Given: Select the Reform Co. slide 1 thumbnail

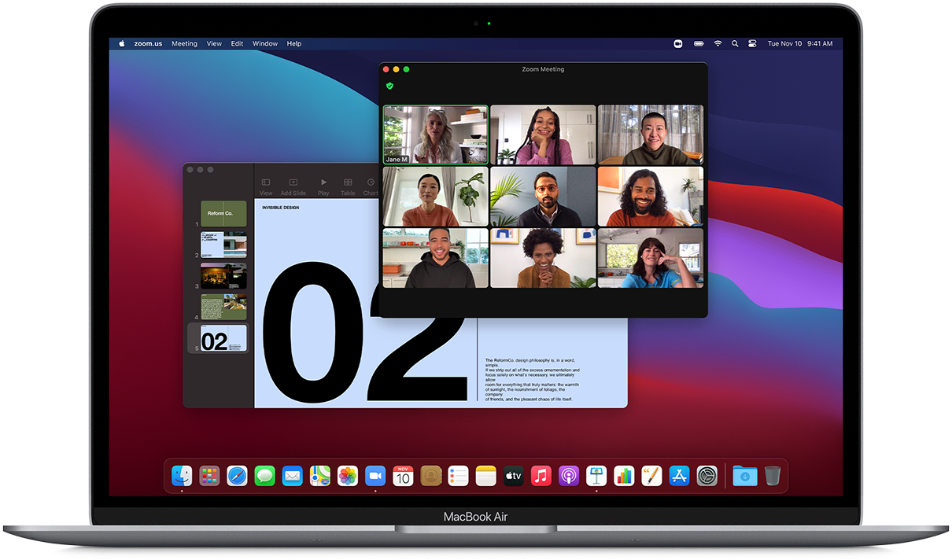Looking at the screenshot, I should coord(223,214).
